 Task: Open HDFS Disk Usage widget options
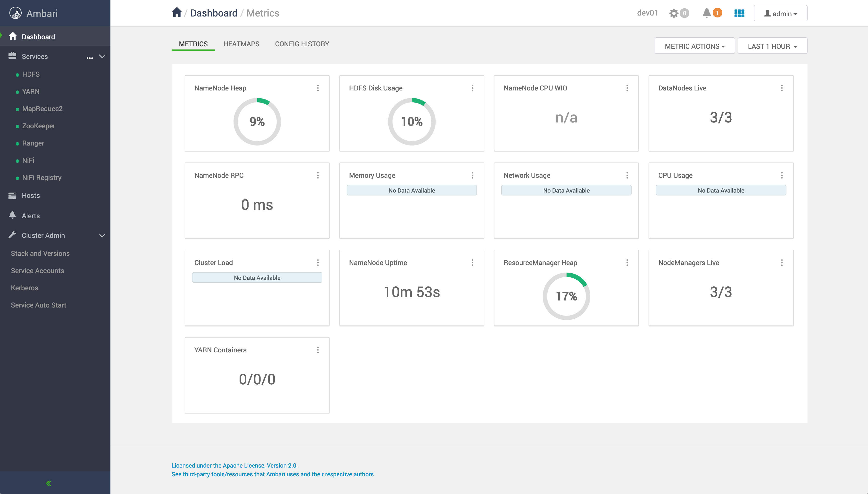(472, 88)
